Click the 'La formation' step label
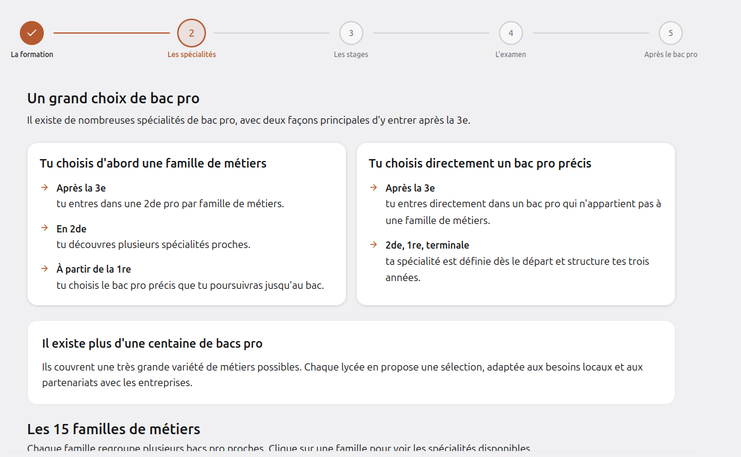 coord(32,54)
